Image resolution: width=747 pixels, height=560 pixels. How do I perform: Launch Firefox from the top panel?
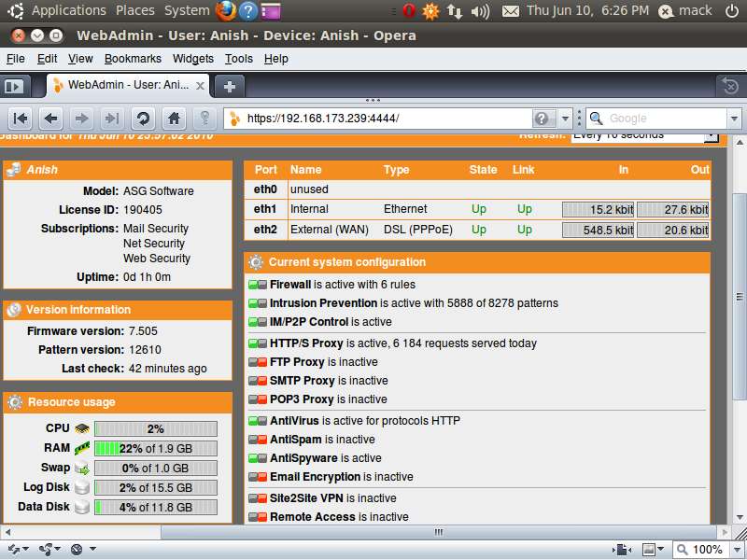(x=225, y=10)
